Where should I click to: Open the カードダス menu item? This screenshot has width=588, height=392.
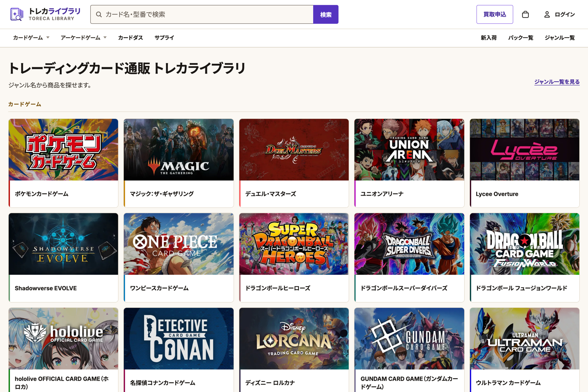click(130, 38)
